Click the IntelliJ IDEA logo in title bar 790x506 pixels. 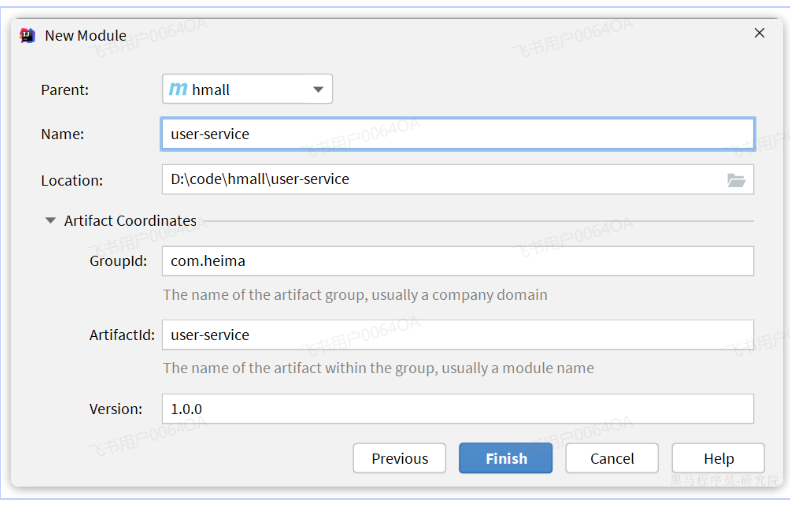(28, 35)
